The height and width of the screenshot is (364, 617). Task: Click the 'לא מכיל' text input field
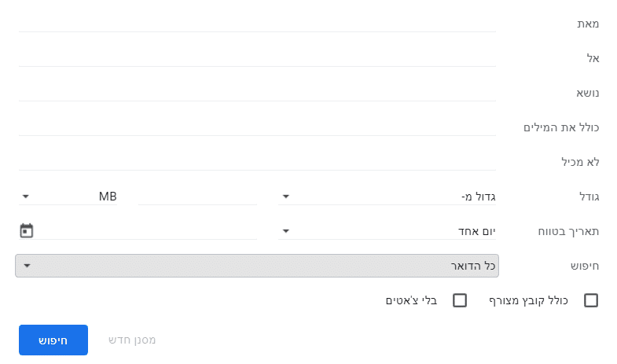[x=257, y=161]
